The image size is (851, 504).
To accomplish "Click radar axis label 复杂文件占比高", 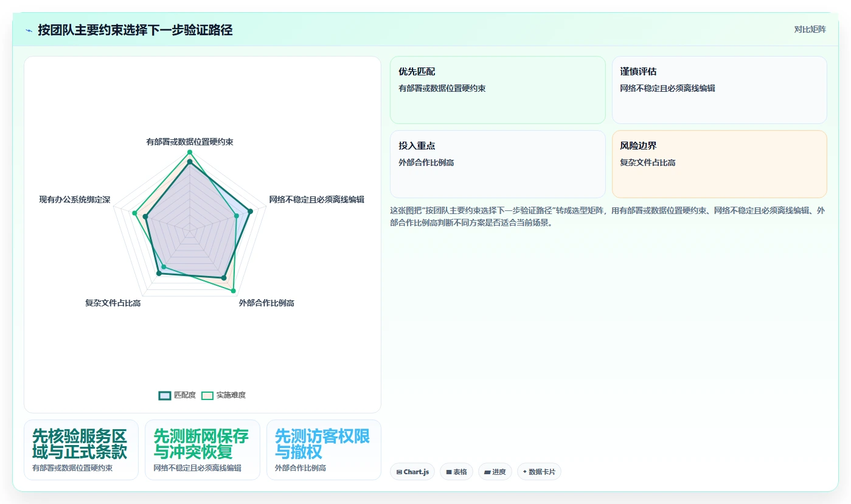I will pos(113,303).
